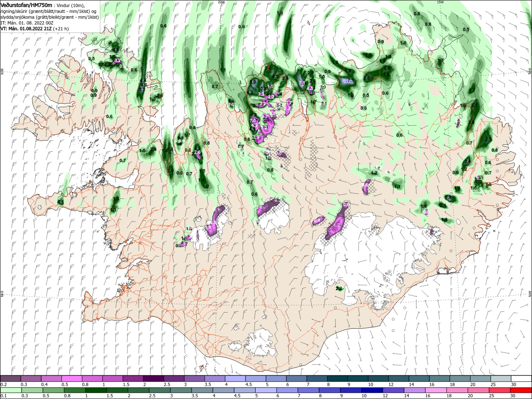Click the deep blue lower-legend swatch labeled 10
Screen dimensions: 532x399
(372, 390)
